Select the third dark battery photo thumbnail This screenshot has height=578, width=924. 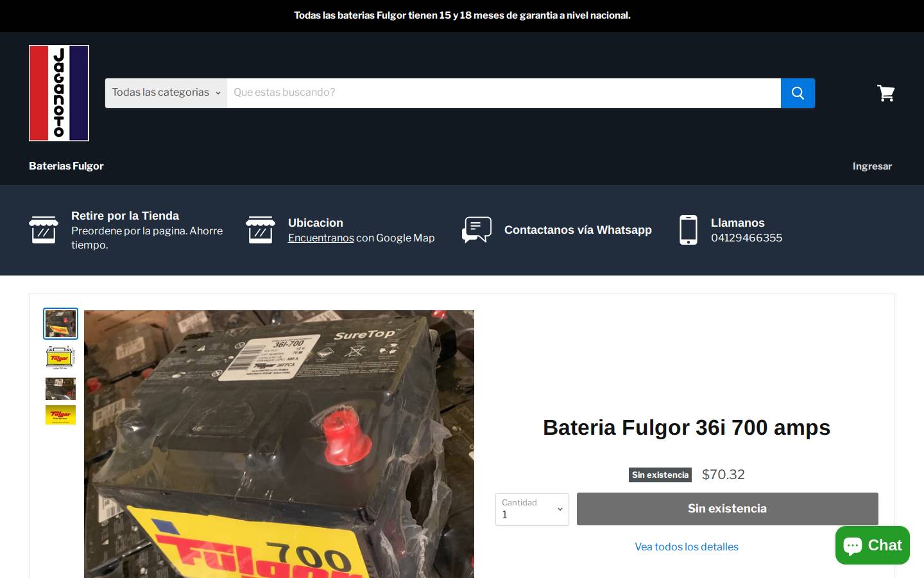pos(60,389)
